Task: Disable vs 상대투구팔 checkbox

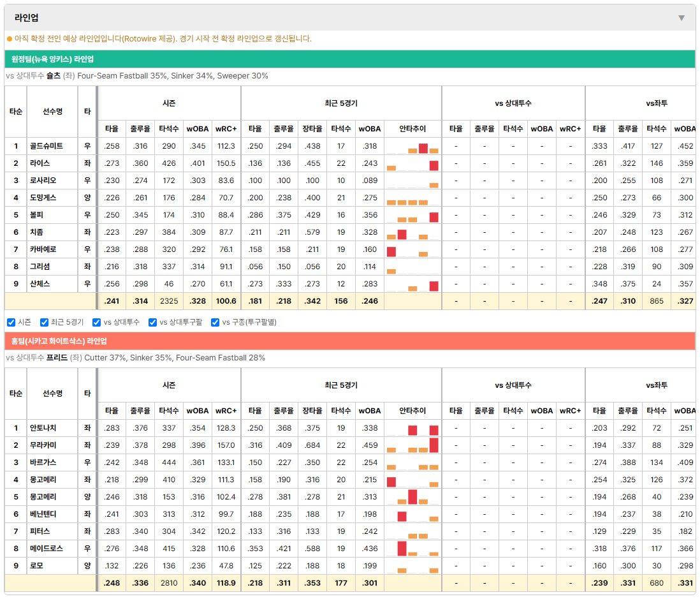Action: click(152, 323)
